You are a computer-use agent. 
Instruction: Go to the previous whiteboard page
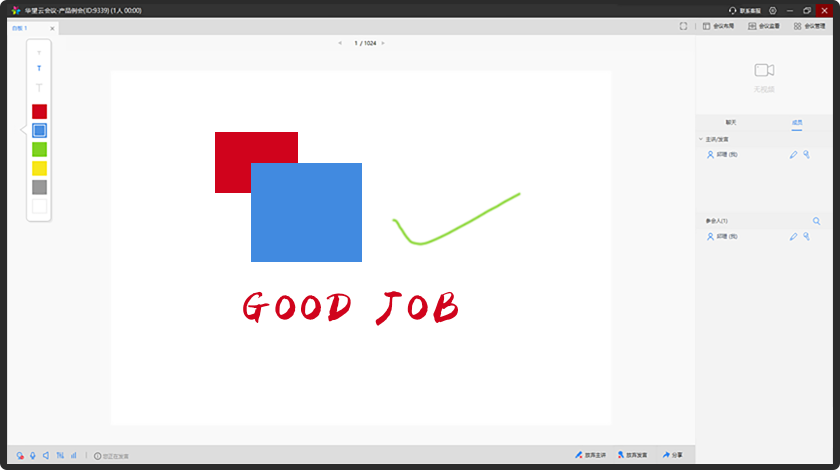[x=340, y=43]
